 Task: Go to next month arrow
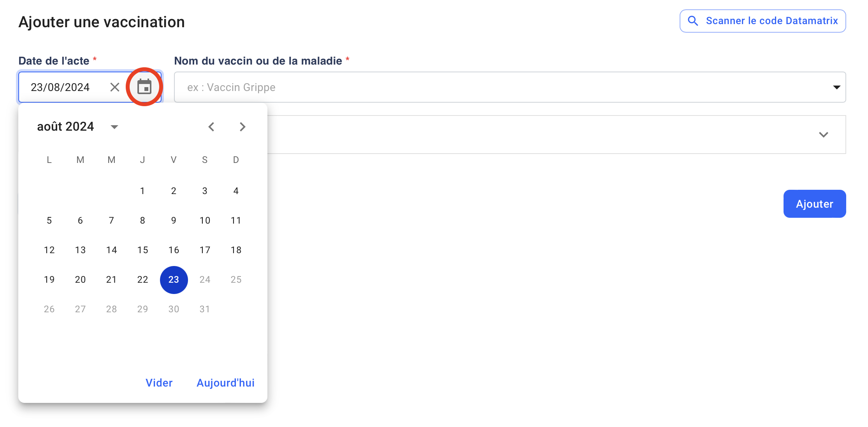click(x=242, y=127)
